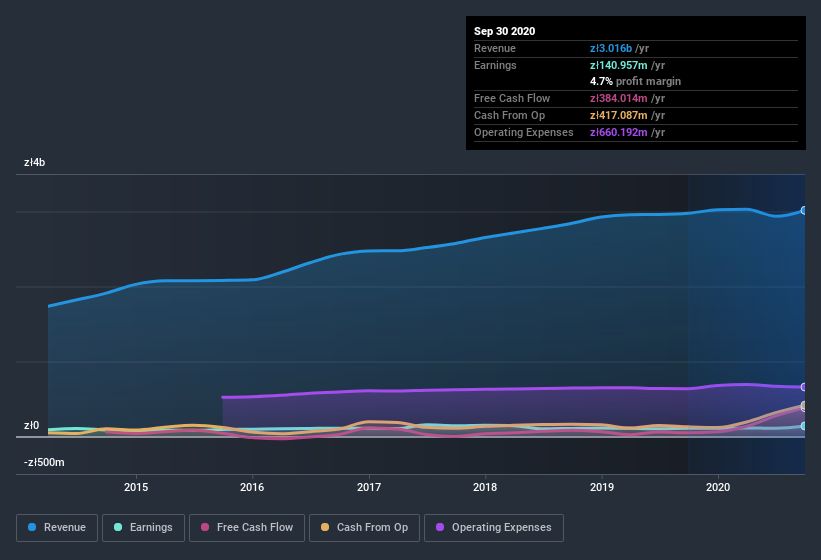821x560 pixels.
Task: Click the zł4b y-axis label
Action: (x=35, y=162)
